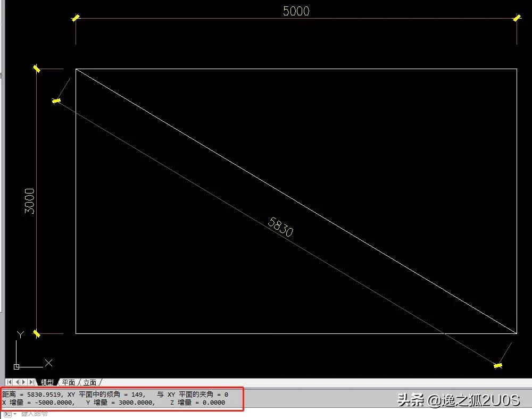Select the 3000 vertical dimension text
Image resolution: width=532 pixels, height=419 pixels.
click(29, 201)
